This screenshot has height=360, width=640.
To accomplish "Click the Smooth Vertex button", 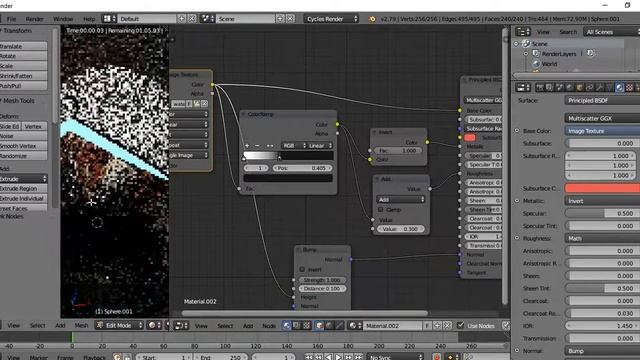I will pyautogui.click(x=23, y=146).
